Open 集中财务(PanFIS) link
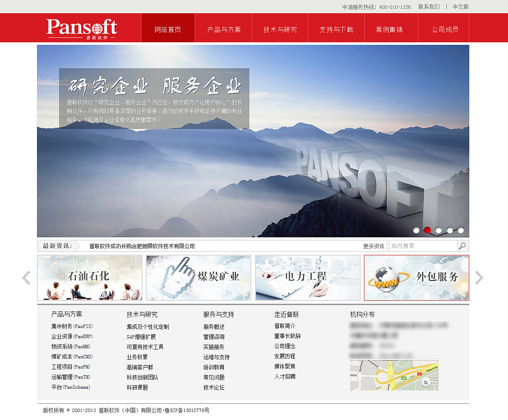The width and height of the screenshot is (508, 420). tap(72, 326)
